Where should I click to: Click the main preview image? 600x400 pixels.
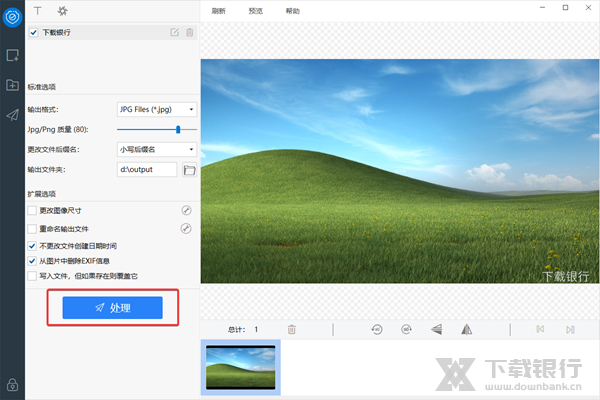400,171
